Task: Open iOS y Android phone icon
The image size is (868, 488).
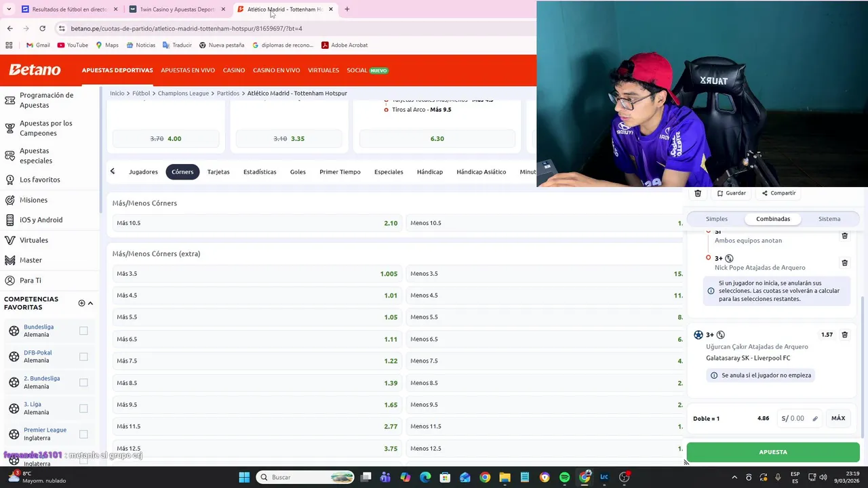Action: (x=9, y=220)
